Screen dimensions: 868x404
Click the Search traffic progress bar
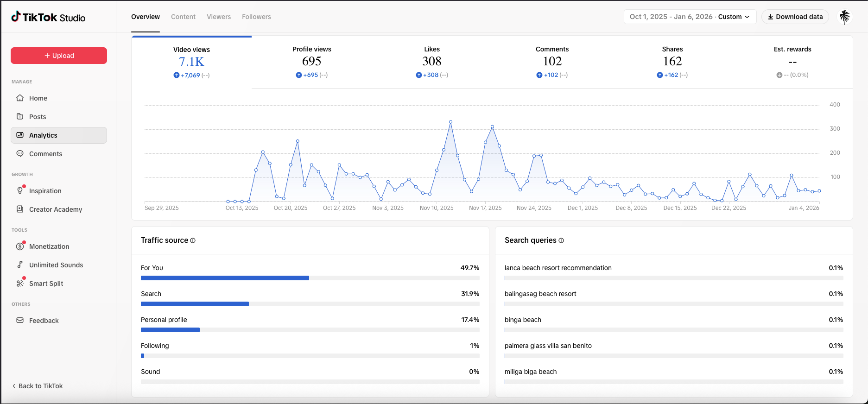310,304
